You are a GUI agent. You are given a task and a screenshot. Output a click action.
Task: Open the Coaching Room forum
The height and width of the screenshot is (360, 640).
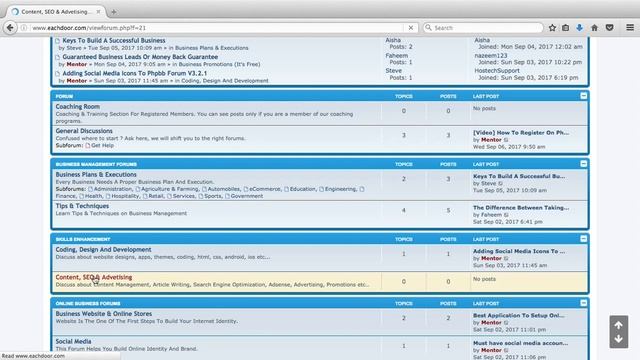78,107
